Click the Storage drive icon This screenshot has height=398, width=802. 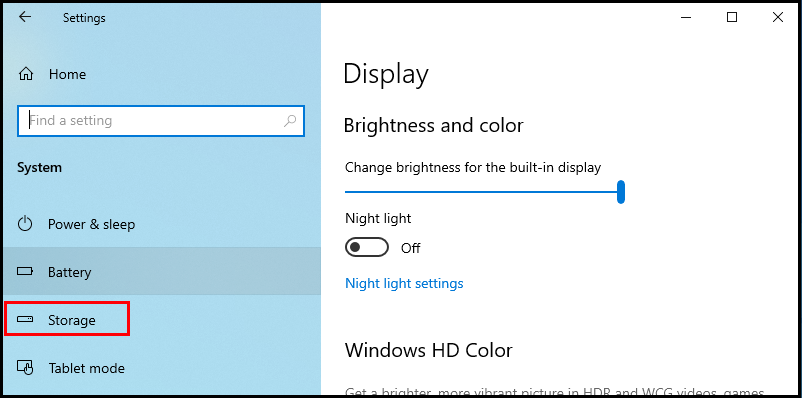(x=25, y=319)
